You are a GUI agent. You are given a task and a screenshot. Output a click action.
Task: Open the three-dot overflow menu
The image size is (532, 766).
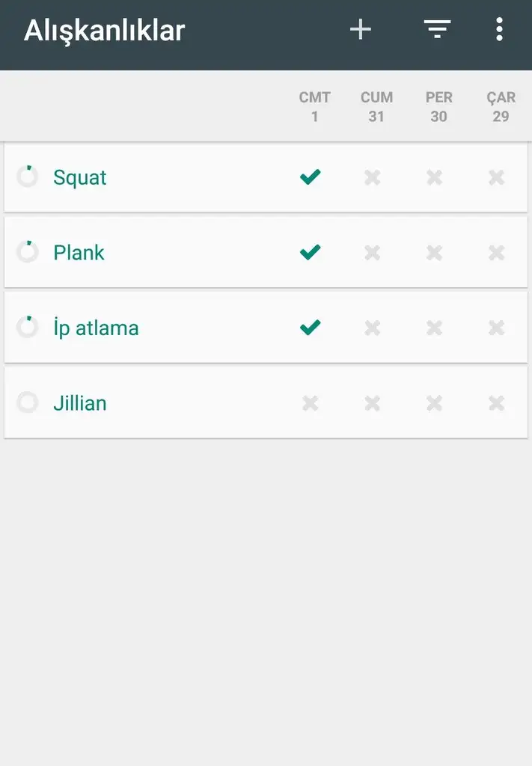[499, 29]
